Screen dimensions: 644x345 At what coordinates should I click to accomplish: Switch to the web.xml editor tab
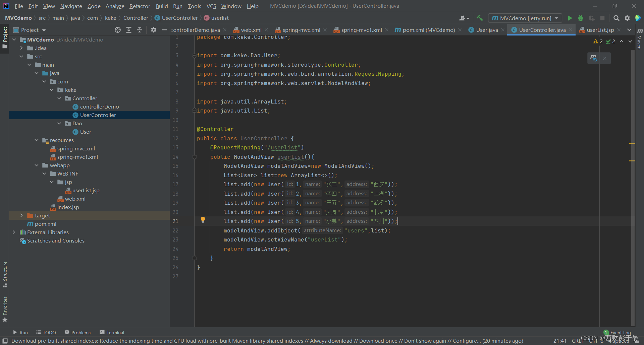tap(251, 30)
